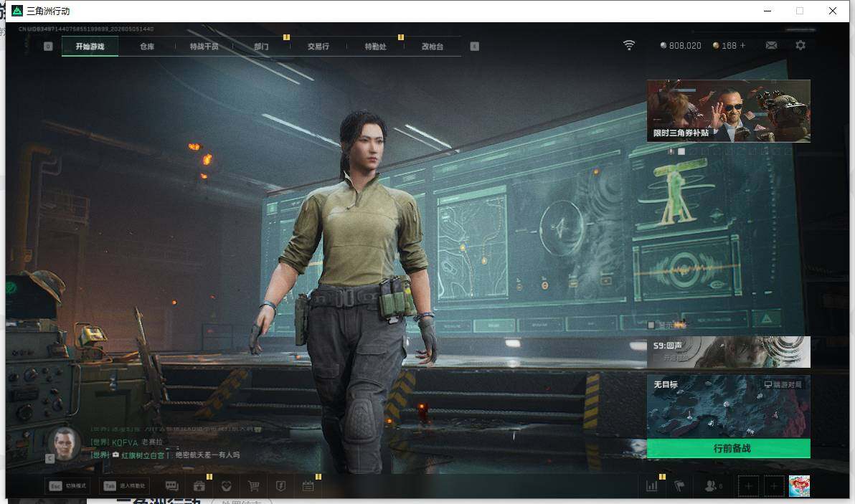Open the settings gear icon
Image resolution: width=855 pixels, height=504 pixels.
(x=800, y=45)
